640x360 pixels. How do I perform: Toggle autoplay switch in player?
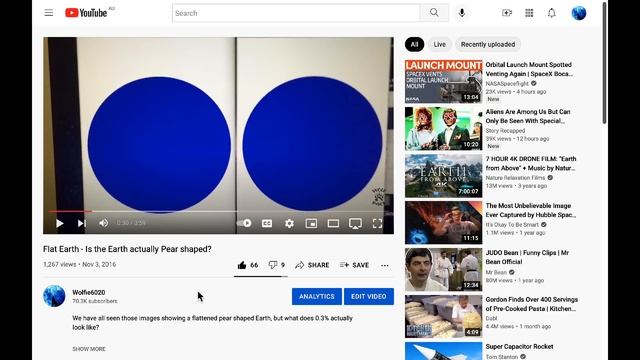click(244, 223)
